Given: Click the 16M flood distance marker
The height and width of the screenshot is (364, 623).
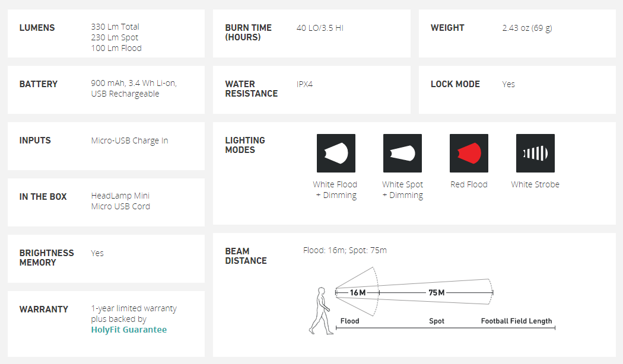Looking at the screenshot, I should point(357,292).
